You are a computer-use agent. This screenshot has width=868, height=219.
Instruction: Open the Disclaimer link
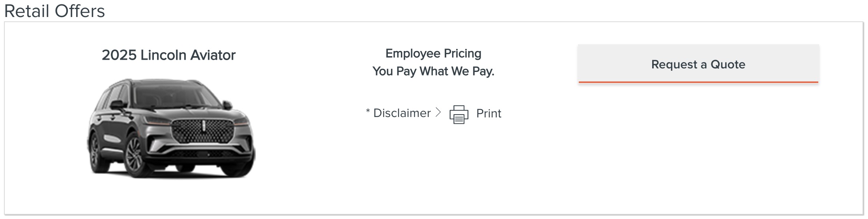click(x=402, y=113)
